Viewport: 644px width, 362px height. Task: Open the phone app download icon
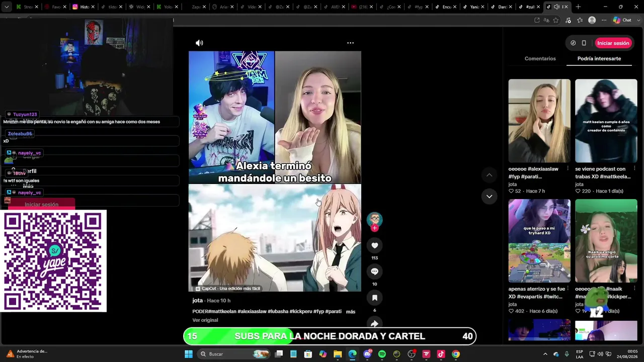click(x=584, y=43)
